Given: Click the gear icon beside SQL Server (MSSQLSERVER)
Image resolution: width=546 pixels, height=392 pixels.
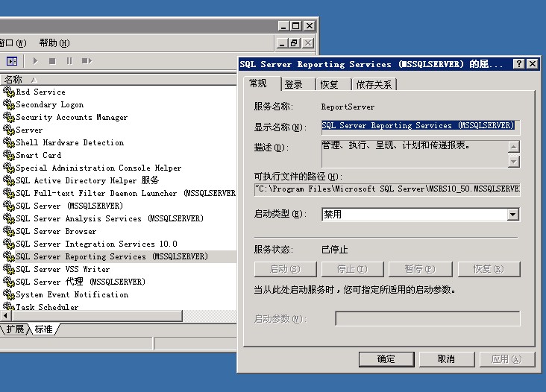Looking at the screenshot, I should (9, 206).
